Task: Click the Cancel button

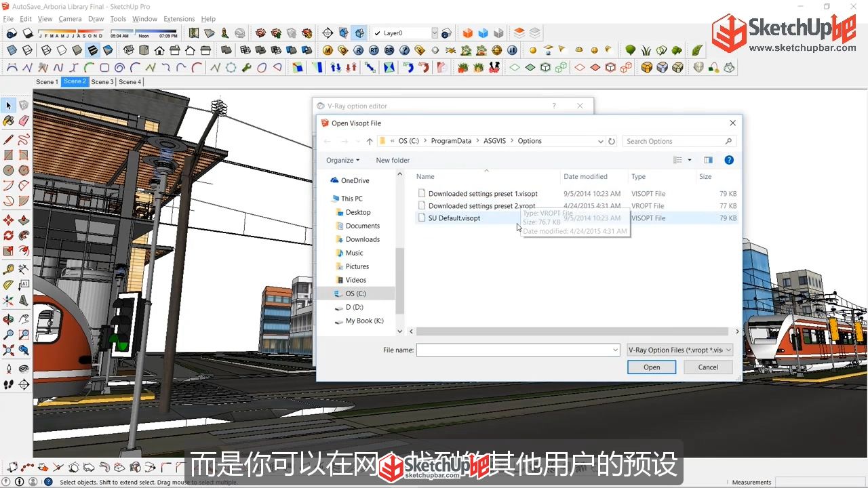Action: [x=708, y=367]
